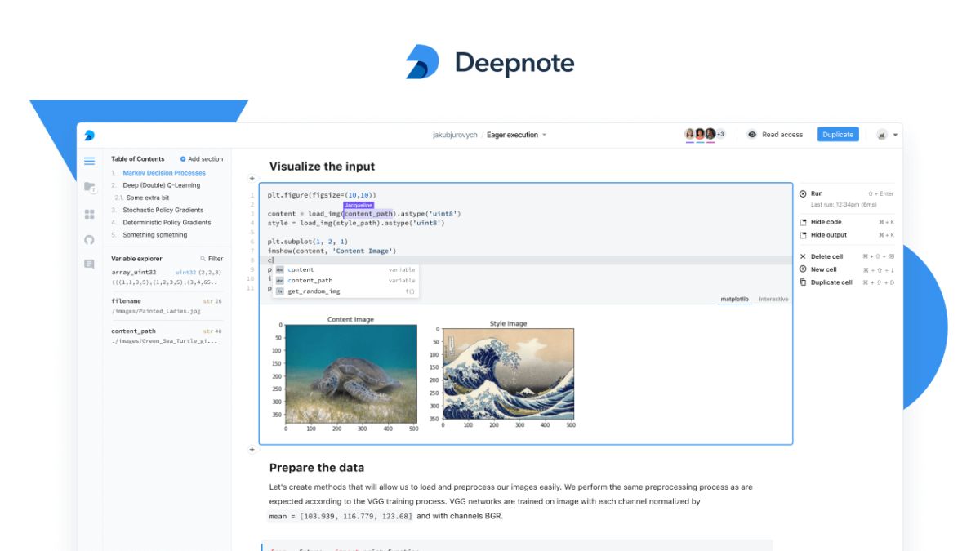
Task: Open Deep (Double) Q-Learning section
Action: coord(161,185)
